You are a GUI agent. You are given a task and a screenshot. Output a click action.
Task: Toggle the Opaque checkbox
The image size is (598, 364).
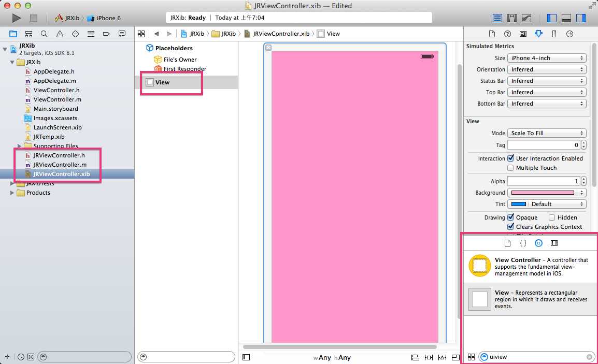point(510,217)
